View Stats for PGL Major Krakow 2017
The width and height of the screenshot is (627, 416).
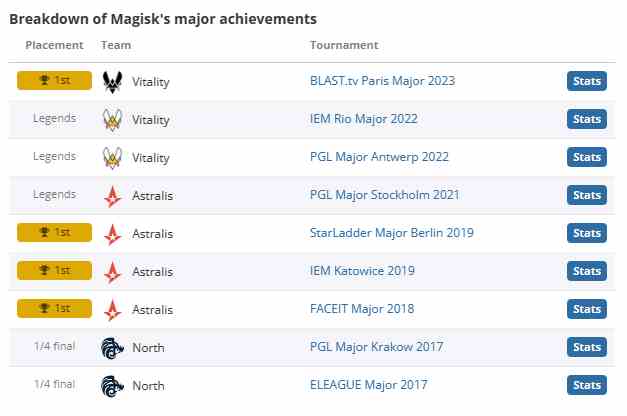(x=587, y=347)
